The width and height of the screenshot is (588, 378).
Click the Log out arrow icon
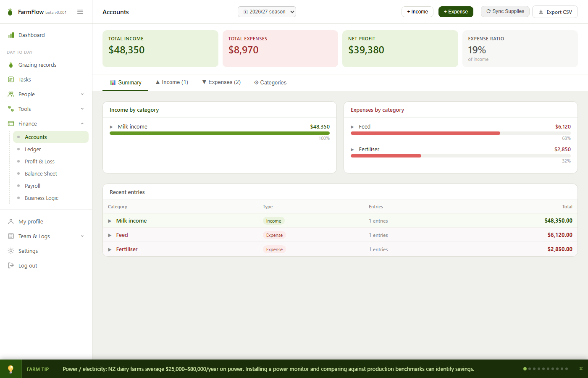(x=11, y=265)
